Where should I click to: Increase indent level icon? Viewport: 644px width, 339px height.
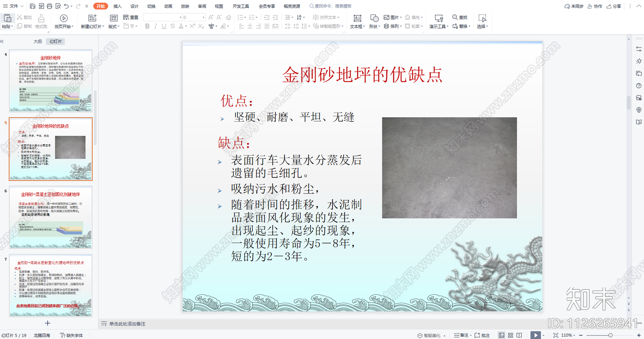[275, 17]
